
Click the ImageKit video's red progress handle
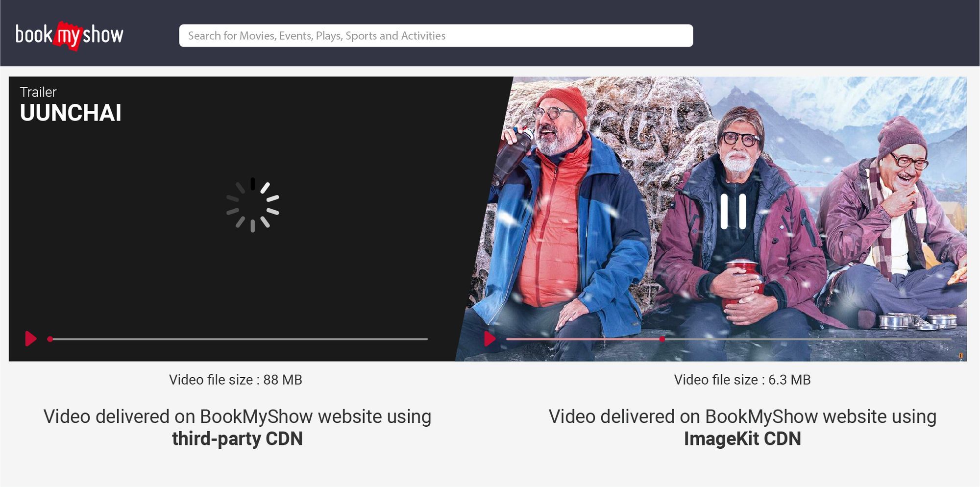662,339
